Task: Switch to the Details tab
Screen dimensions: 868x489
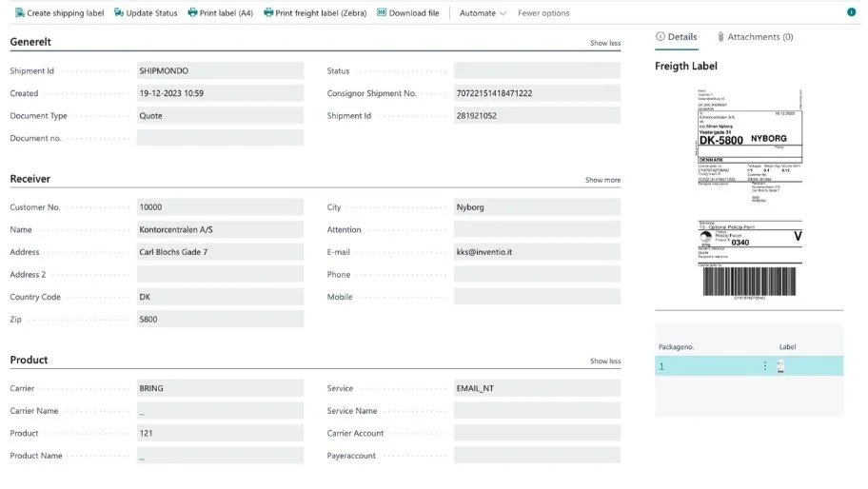Action: tap(677, 37)
